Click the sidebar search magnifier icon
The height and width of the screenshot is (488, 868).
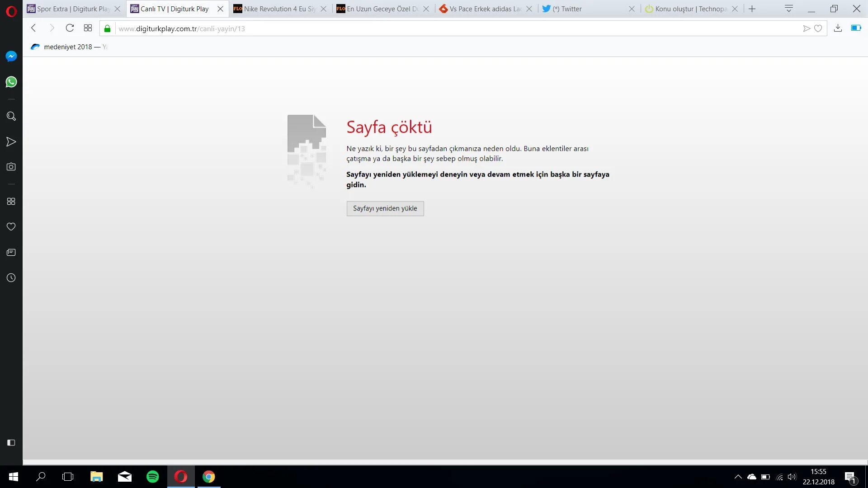pyautogui.click(x=11, y=116)
